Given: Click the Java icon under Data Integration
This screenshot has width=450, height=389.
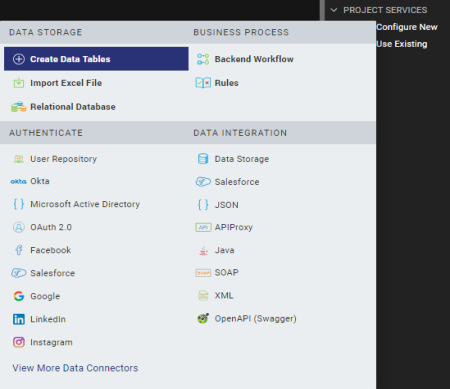Looking at the screenshot, I should [x=203, y=250].
